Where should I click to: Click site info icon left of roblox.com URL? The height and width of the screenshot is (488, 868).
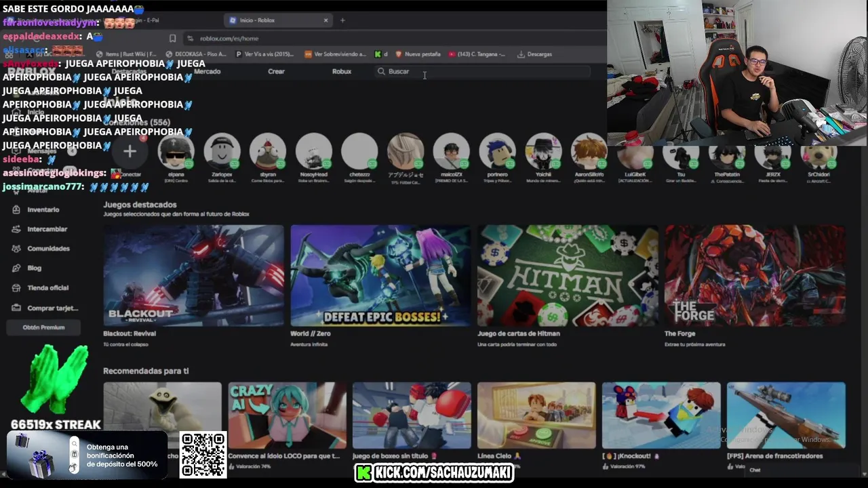coord(191,39)
